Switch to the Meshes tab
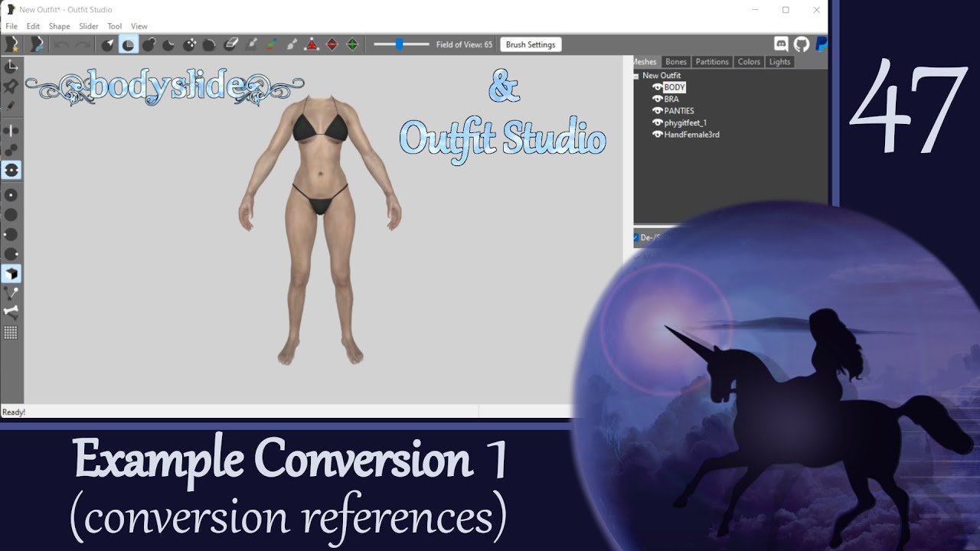 [645, 62]
